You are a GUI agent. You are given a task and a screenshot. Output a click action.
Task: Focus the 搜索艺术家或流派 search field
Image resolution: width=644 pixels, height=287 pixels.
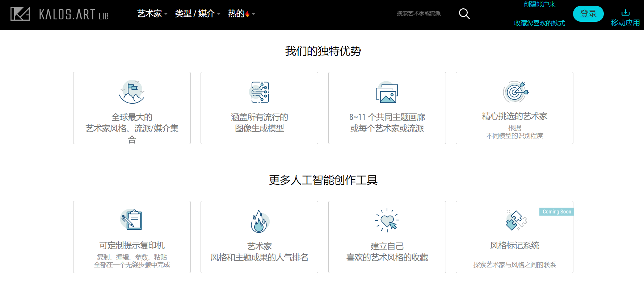tap(426, 13)
